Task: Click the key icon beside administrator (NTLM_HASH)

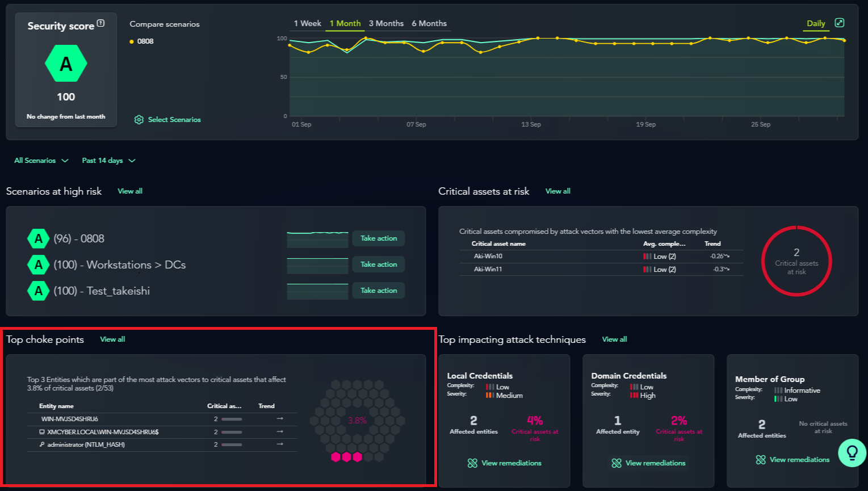Action: coord(42,444)
